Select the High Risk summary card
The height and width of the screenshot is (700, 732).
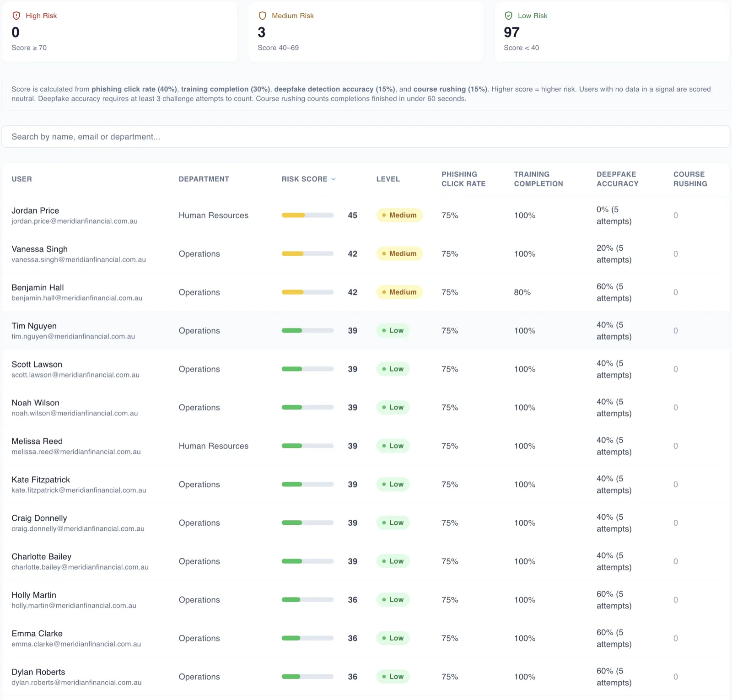[120, 32]
